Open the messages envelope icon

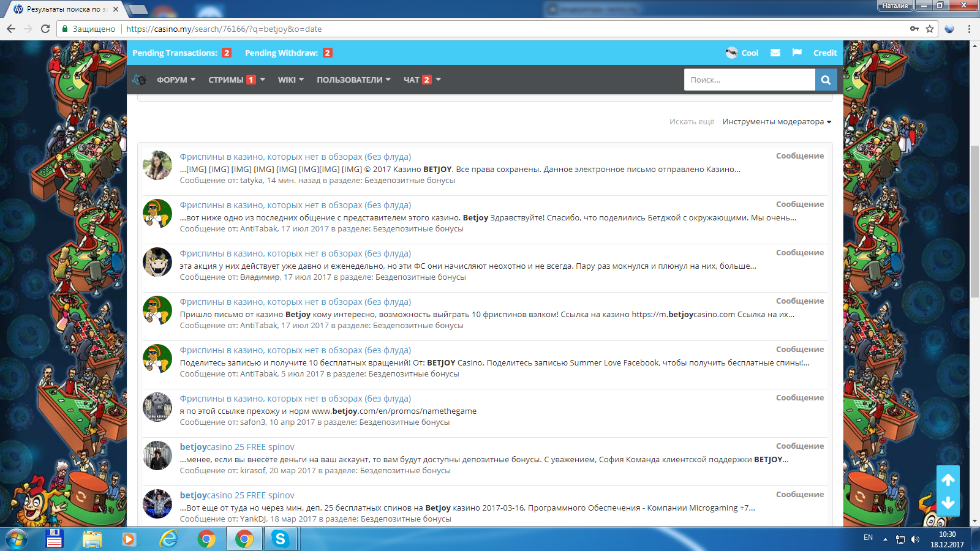pos(775,53)
